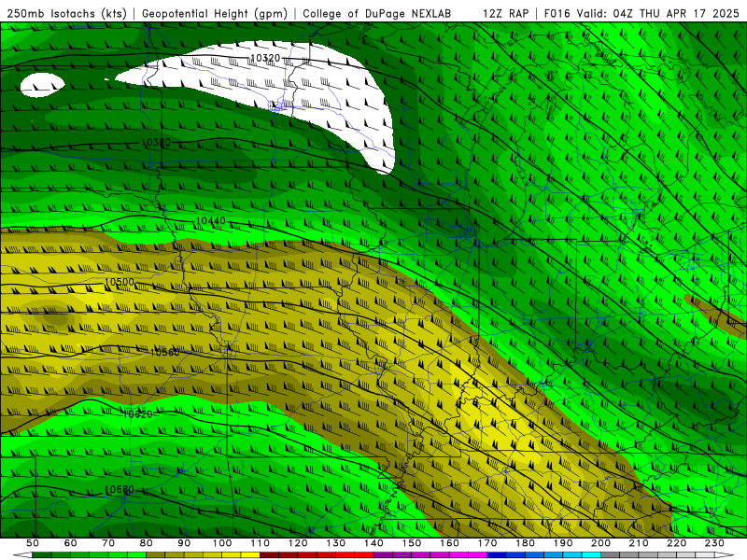The height and width of the screenshot is (560, 747).
Task: Click the 10680 height contour label
Action: tap(120, 489)
